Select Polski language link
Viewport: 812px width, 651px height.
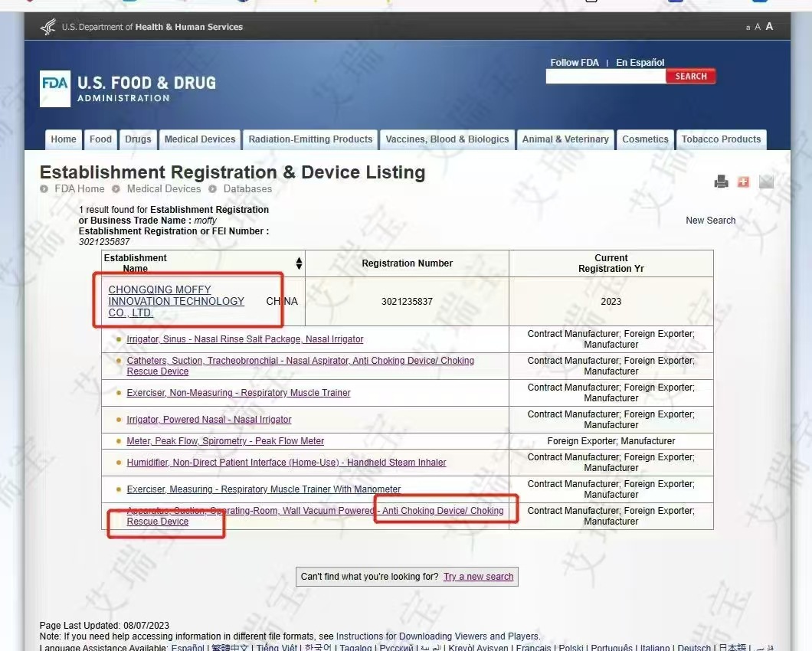pos(571,648)
